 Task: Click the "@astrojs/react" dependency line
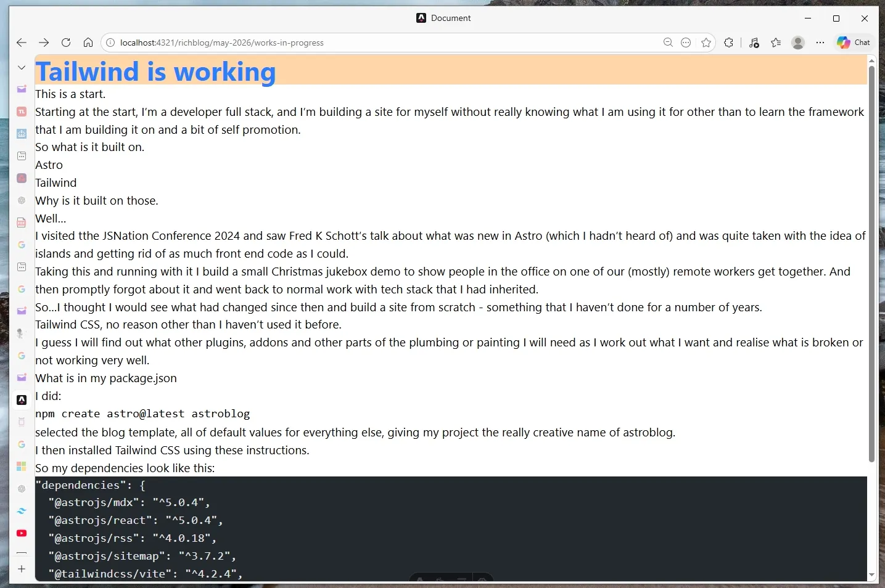(x=136, y=520)
